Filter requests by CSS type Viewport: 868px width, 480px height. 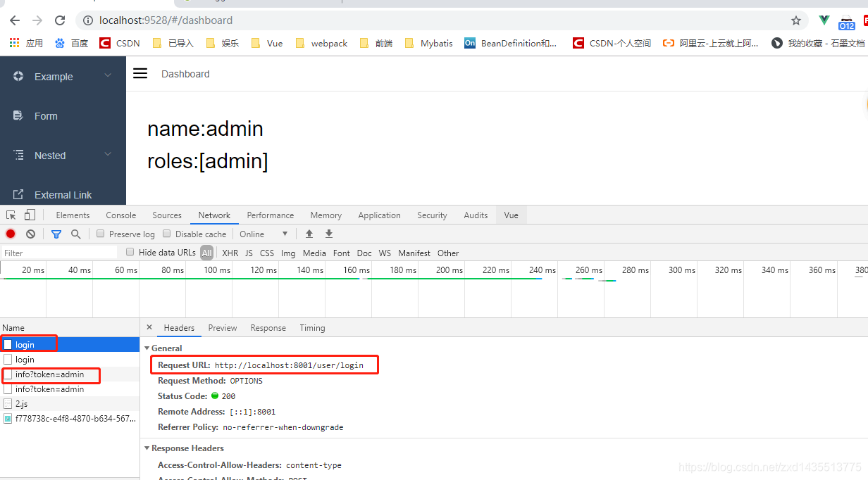click(267, 253)
